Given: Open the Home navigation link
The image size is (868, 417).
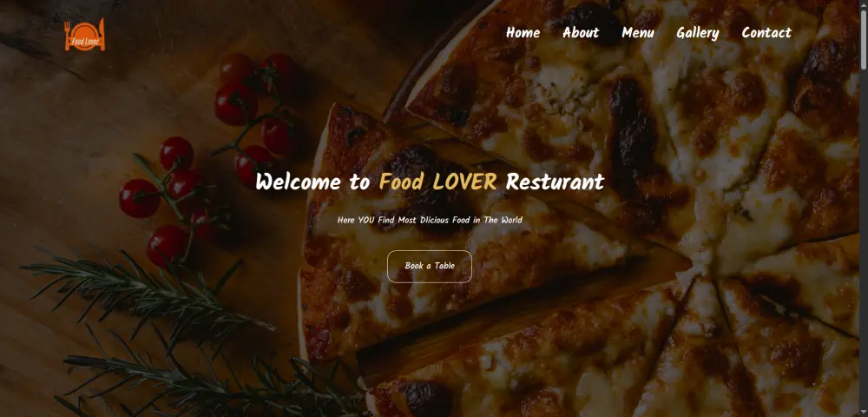Looking at the screenshot, I should (x=523, y=33).
